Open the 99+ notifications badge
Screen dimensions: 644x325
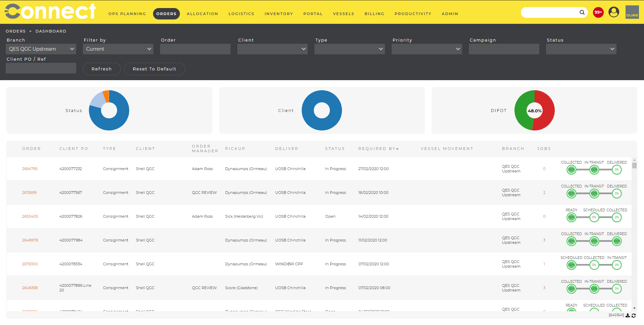(x=598, y=12)
